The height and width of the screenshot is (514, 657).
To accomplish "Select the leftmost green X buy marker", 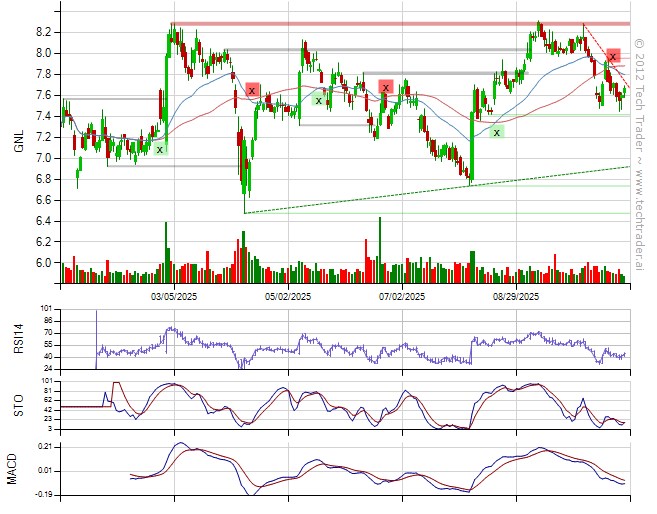I will pos(159,149).
